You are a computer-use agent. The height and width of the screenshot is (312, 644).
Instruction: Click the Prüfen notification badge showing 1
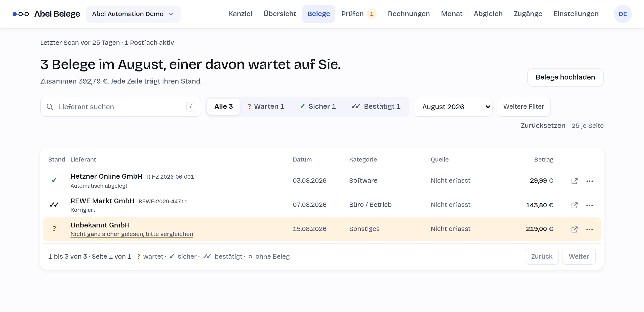tap(372, 14)
